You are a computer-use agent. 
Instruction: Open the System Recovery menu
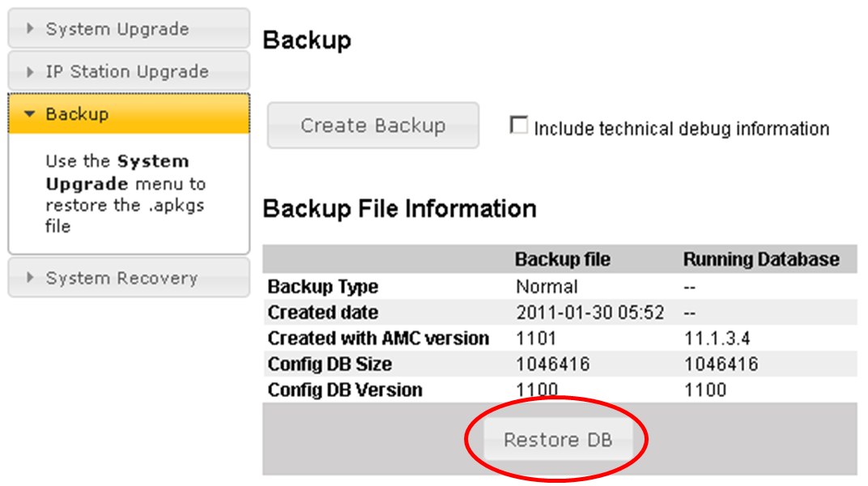(x=121, y=278)
